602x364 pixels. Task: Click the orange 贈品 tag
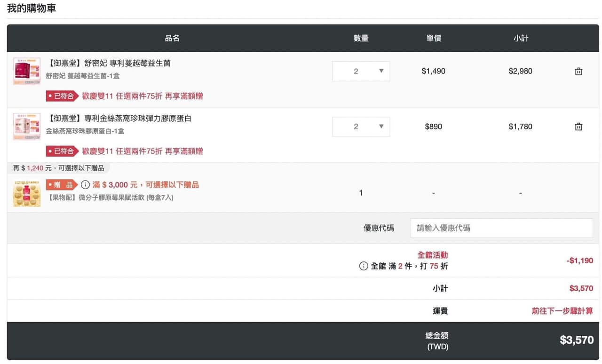pyautogui.click(x=62, y=185)
